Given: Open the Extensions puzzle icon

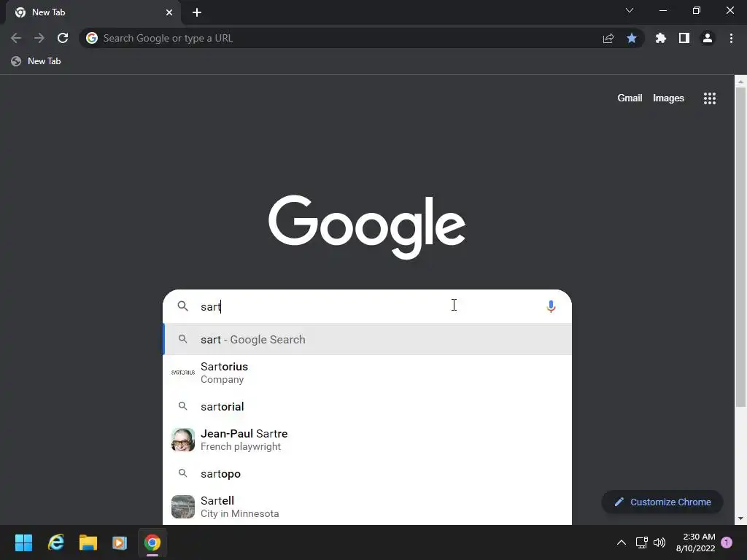Looking at the screenshot, I should click(x=661, y=38).
